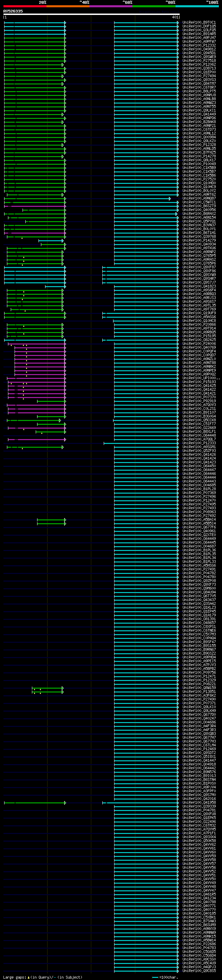
Task: Click the cyan alignment bar for UniRef100_Q9C8S5
Action: pos(146,971)
